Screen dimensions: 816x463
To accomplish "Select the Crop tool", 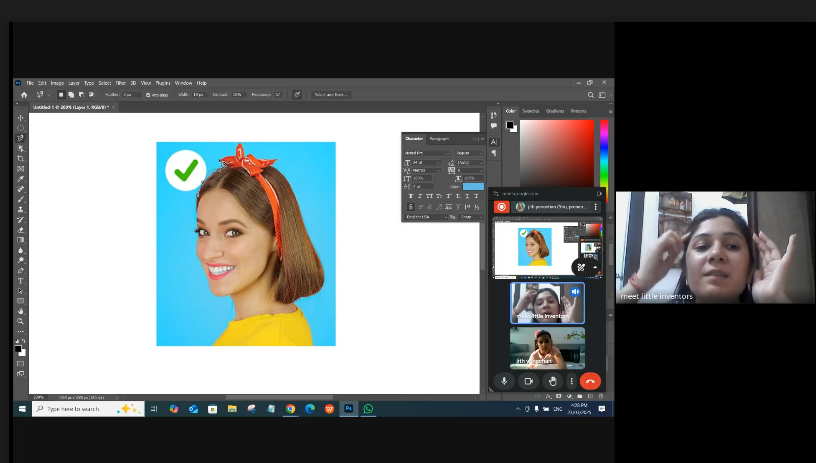I will pos(21,159).
